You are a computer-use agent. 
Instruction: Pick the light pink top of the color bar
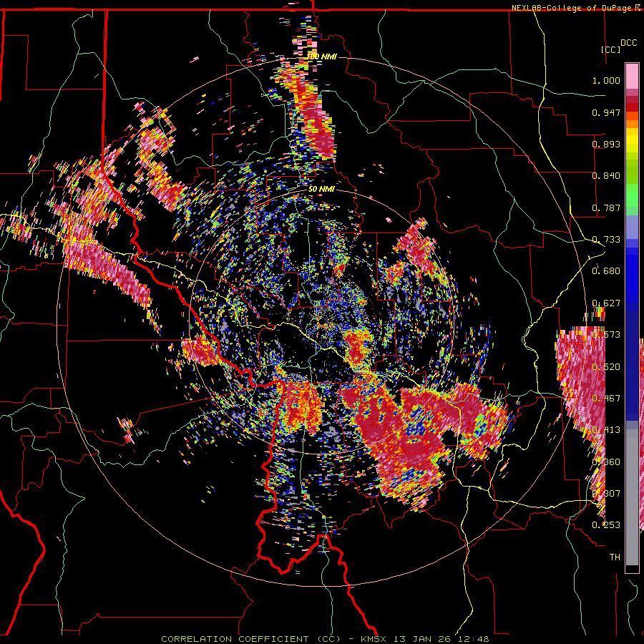(x=632, y=77)
